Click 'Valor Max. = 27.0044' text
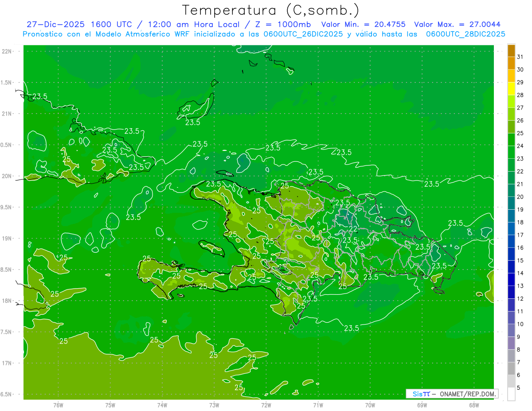This screenshot has height=411, width=532. click(x=457, y=24)
